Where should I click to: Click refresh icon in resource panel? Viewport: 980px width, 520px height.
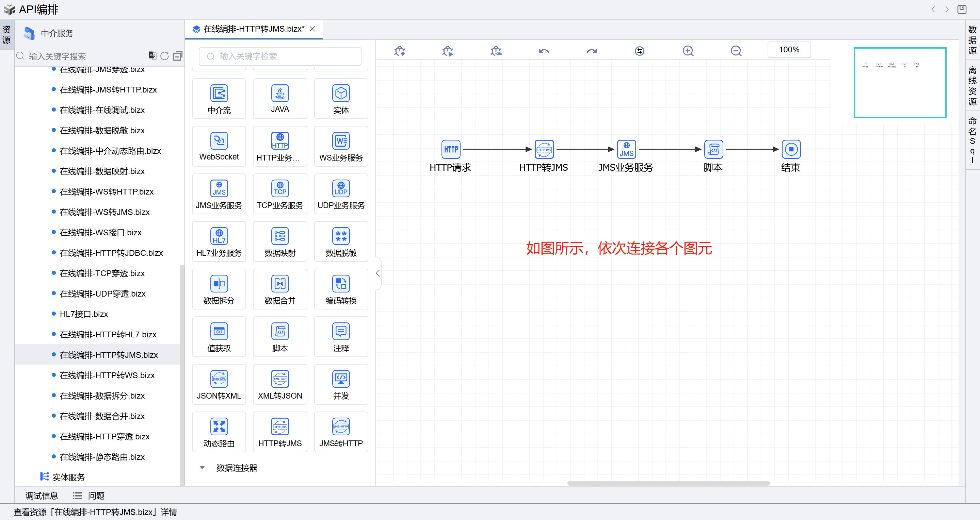click(164, 56)
